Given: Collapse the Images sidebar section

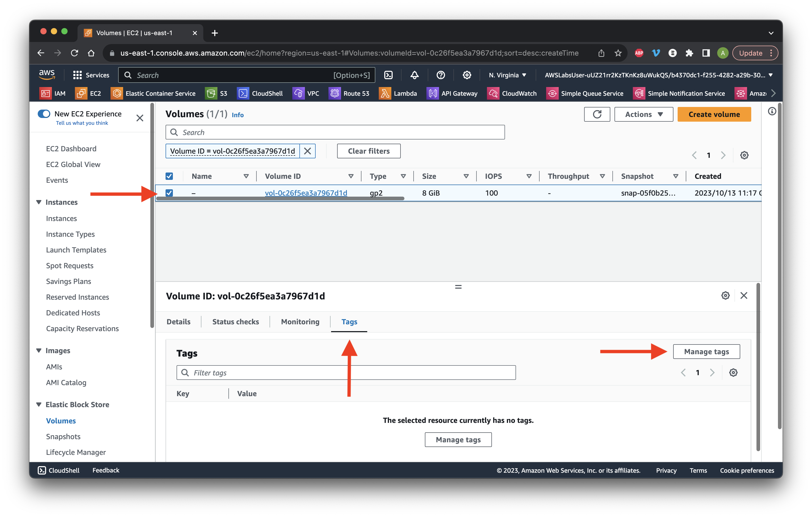Looking at the screenshot, I should [39, 351].
